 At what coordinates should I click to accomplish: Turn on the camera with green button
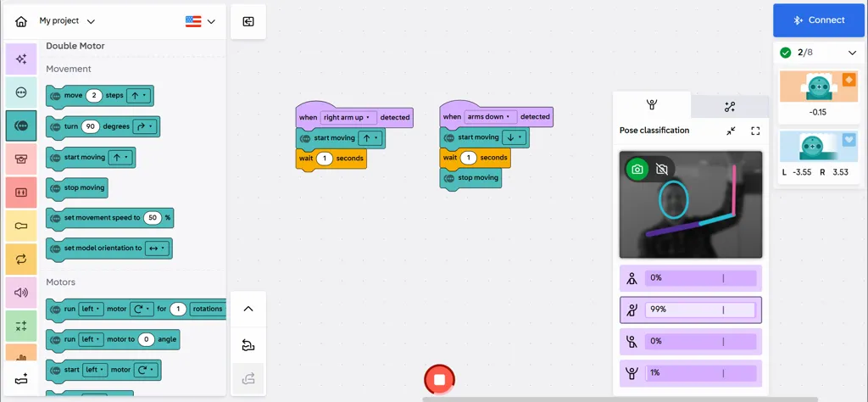pos(637,170)
